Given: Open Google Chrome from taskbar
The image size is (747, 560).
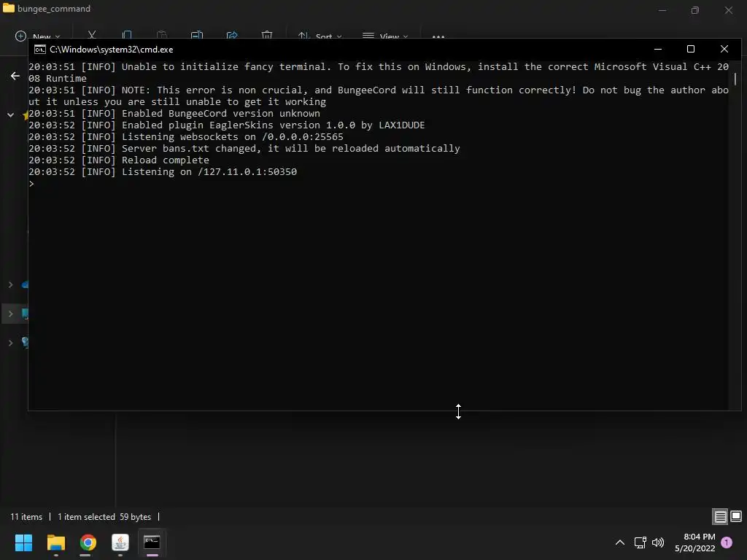Looking at the screenshot, I should [88, 542].
